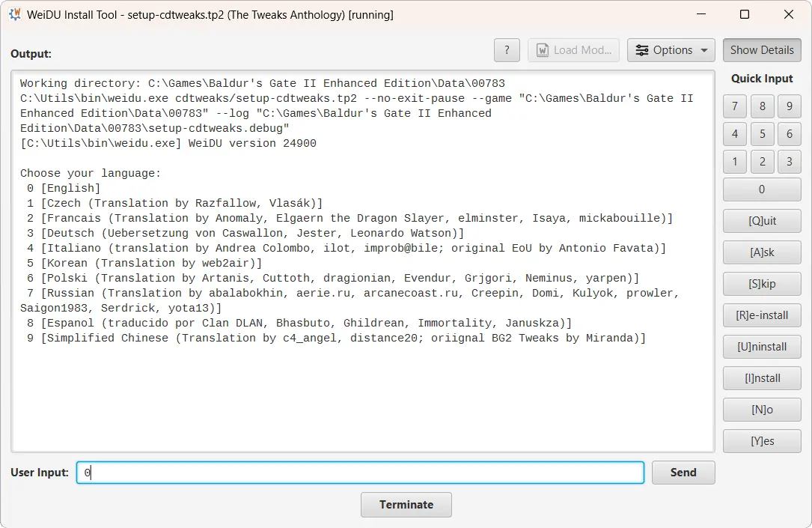Click the WeiDU app icon in title bar
This screenshot has height=528, width=812.
point(15,14)
